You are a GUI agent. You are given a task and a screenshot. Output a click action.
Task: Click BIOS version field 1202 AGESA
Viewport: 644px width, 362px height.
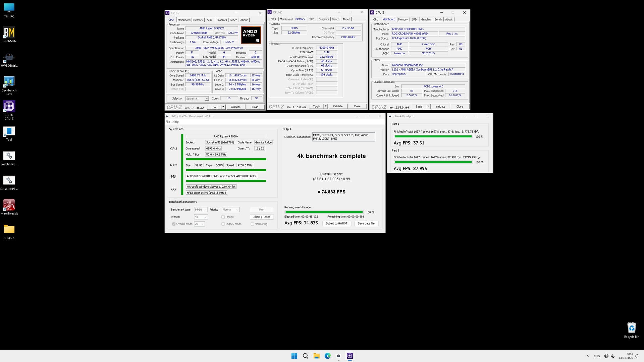coord(428,70)
